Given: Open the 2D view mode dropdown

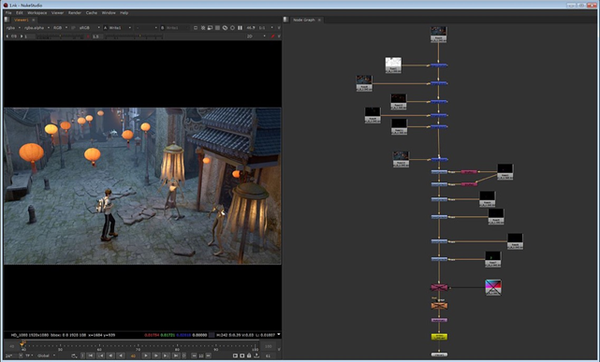Looking at the screenshot, I should 255,36.
